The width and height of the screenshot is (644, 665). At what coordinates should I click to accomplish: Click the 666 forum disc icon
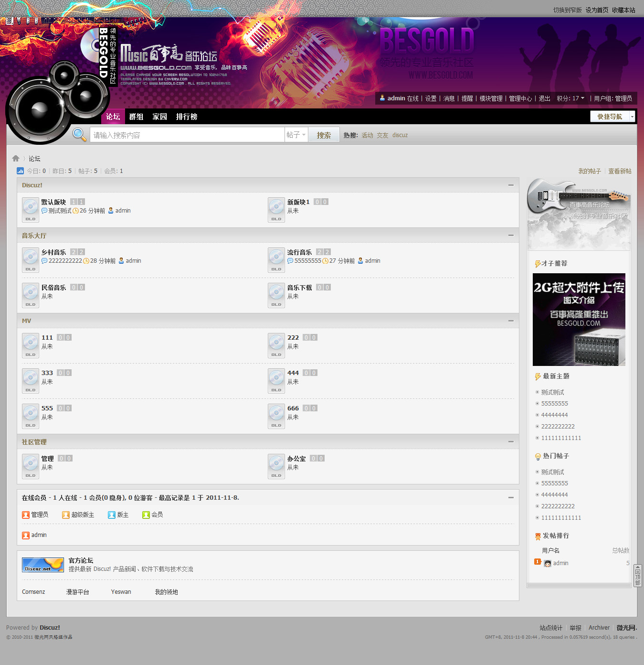pos(276,416)
